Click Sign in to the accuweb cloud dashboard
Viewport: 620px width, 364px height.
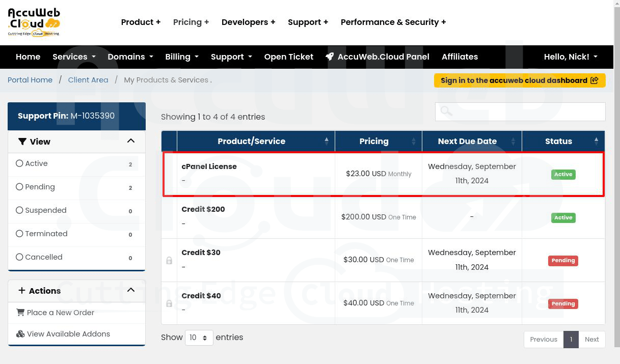tap(519, 80)
